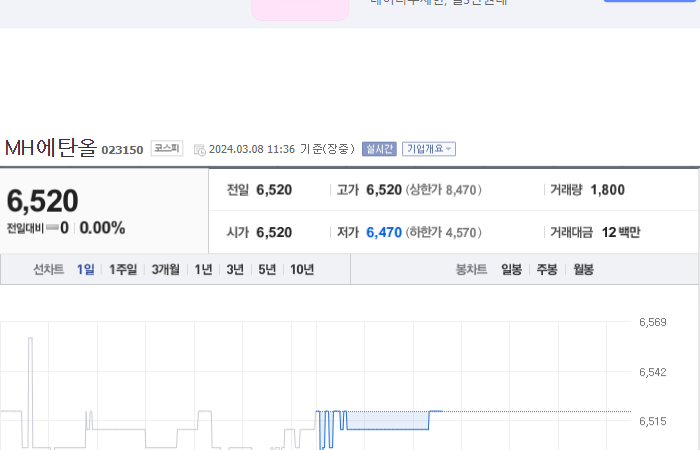Viewport: 700px width, 450px height.
Task: Click the 선차트 label
Action: (x=49, y=269)
